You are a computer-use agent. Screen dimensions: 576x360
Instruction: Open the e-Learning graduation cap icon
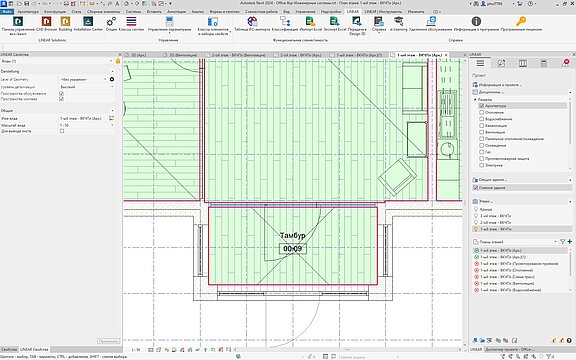point(399,21)
